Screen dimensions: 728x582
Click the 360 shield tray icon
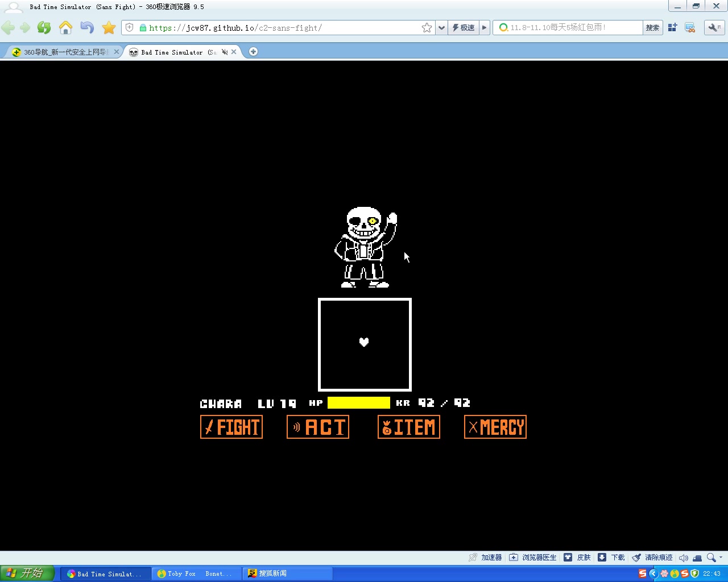(x=694, y=573)
